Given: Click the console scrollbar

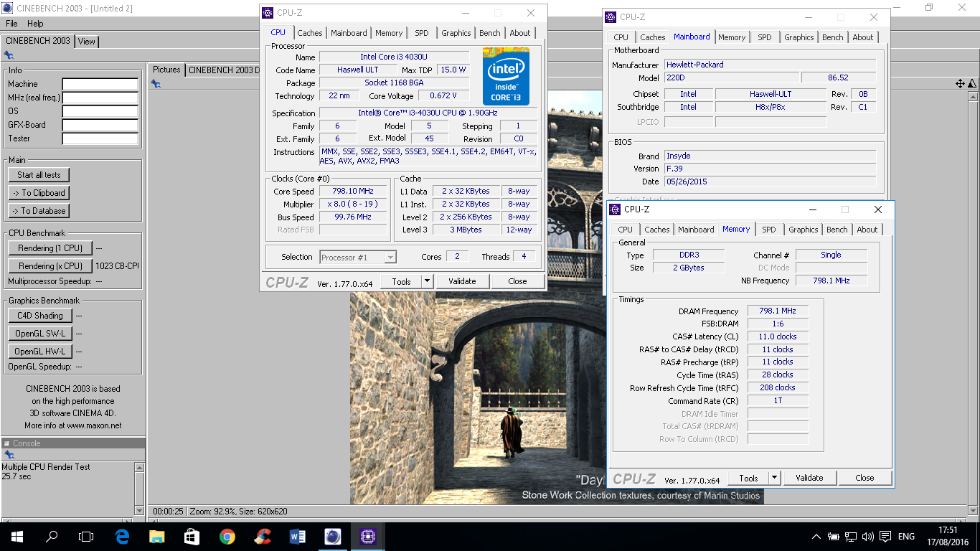Looking at the screenshot, I should click(139, 489).
